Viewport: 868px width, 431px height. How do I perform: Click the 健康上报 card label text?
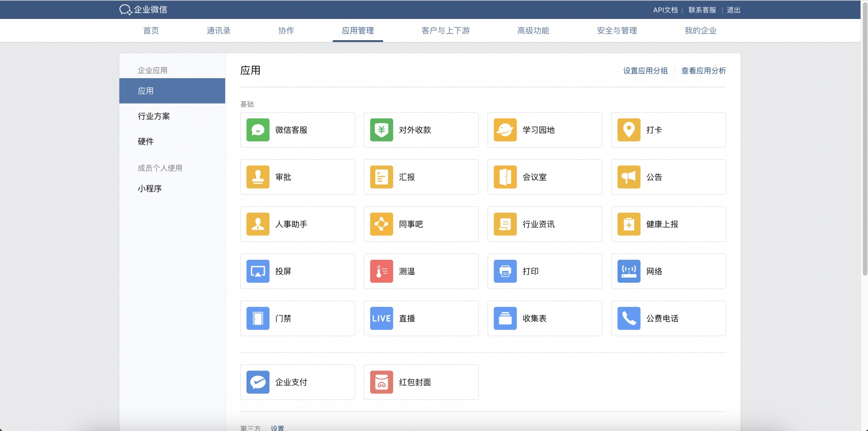[662, 224]
